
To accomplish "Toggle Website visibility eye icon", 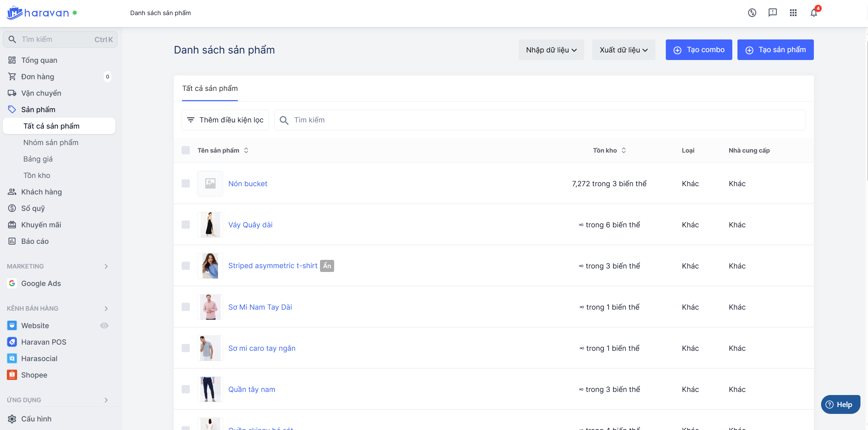I will coord(104,325).
